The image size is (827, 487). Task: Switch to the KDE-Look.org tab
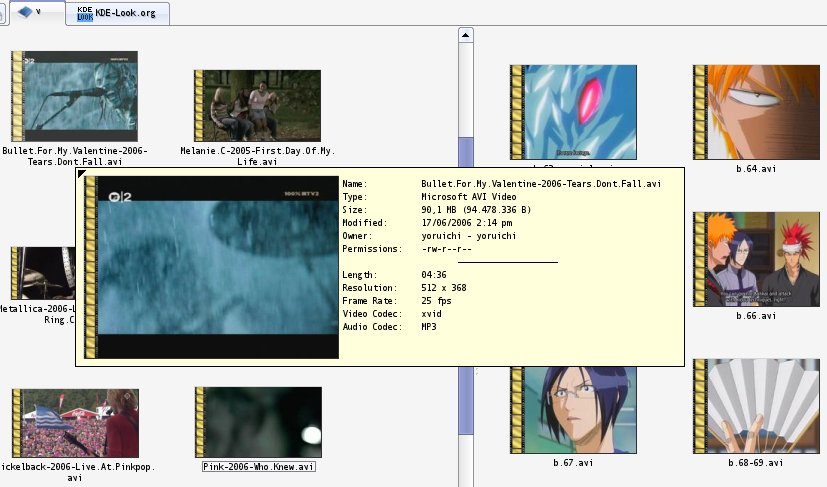[x=117, y=13]
